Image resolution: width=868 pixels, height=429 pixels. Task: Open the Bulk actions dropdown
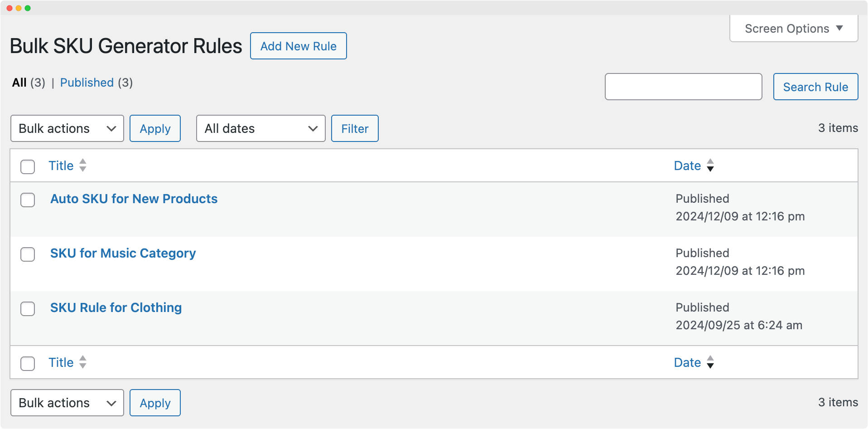point(67,128)
